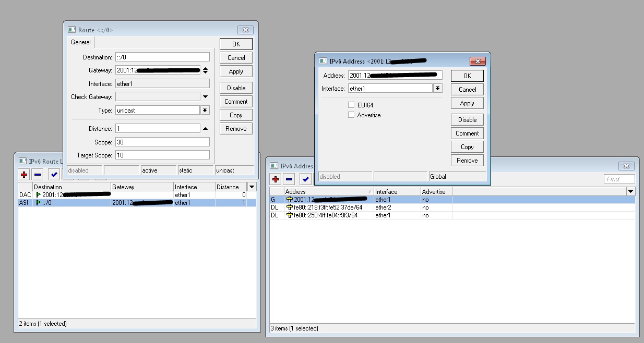Sort routes by the Distance column header

(231, 187)
